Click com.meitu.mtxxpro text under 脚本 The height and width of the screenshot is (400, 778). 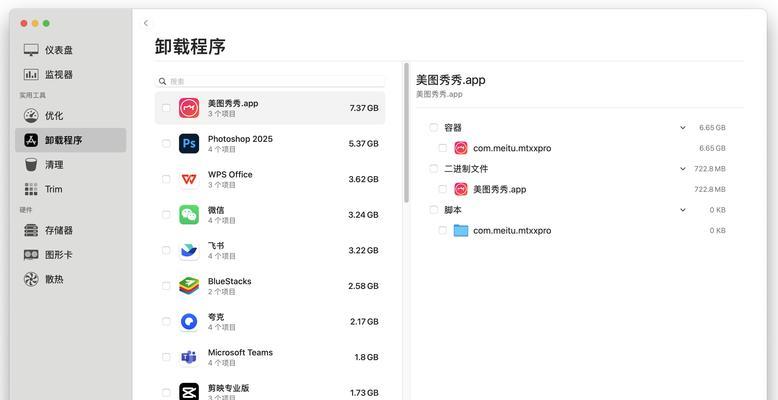point(512,230)
